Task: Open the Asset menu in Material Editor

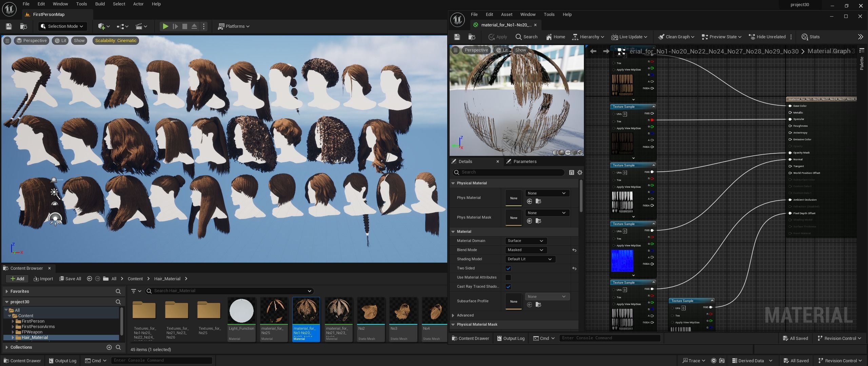Action: tap(506, 15)
